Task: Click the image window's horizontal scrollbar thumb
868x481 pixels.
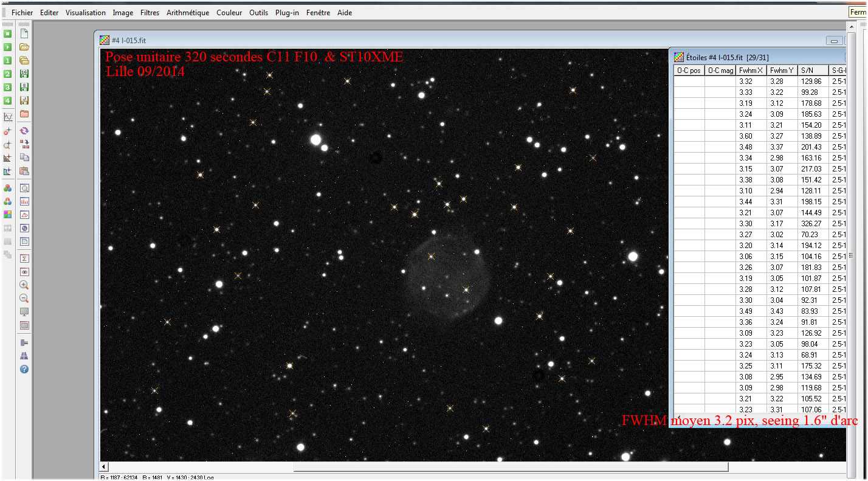Action: [511, 467]
